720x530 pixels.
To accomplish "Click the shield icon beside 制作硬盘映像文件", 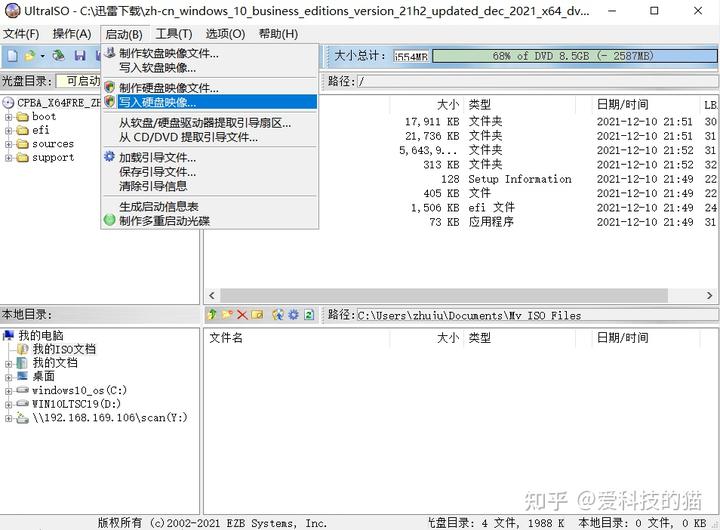I will (x=109, y=87).
